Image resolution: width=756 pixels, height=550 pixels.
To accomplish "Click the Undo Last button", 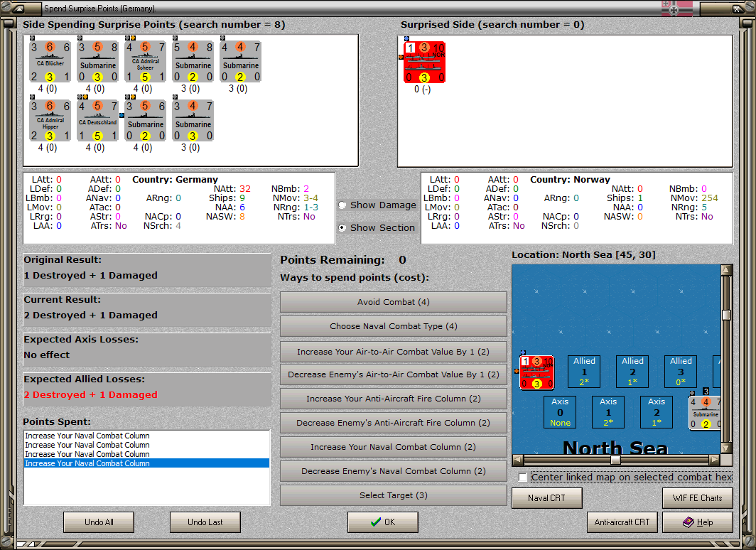I will (205, 522).
